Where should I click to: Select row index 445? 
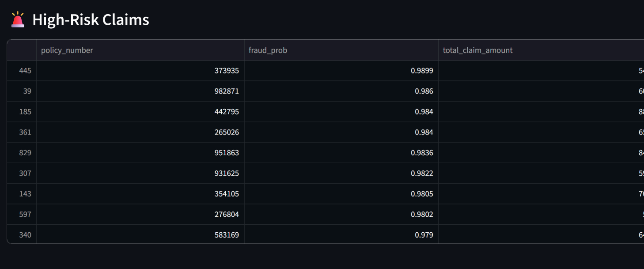pyautogui.click(x=25, y=71)
